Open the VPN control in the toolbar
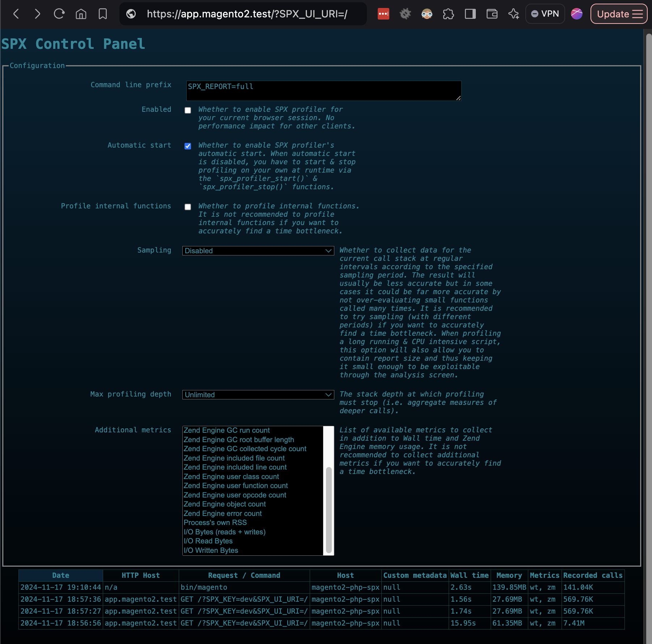Viewport: 652px width, 644px height. (x=545, y=14)
